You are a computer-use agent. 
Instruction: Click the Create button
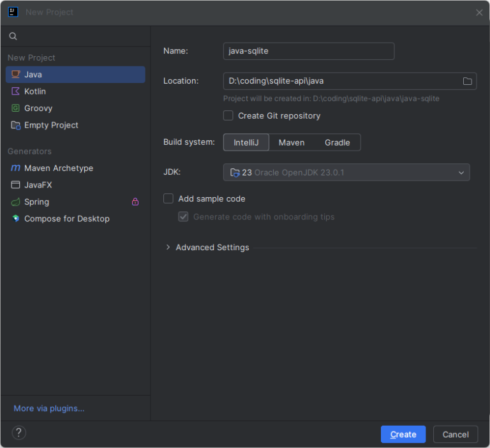(403, 434)
